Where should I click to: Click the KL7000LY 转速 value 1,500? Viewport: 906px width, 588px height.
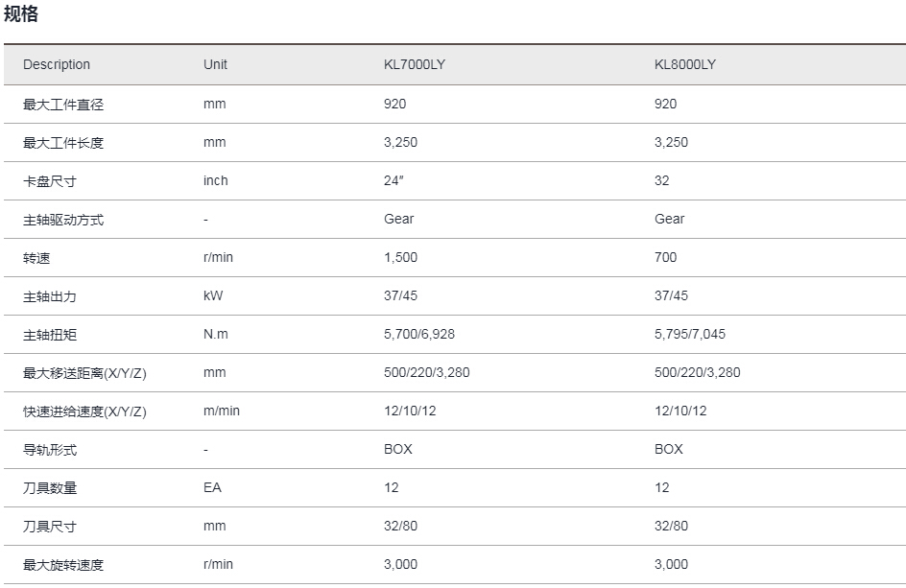[x=400, y=257]
